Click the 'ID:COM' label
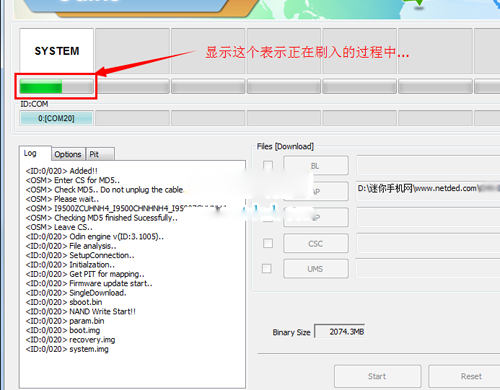Screen dimensions: 500x390 (x=34, y=104)
